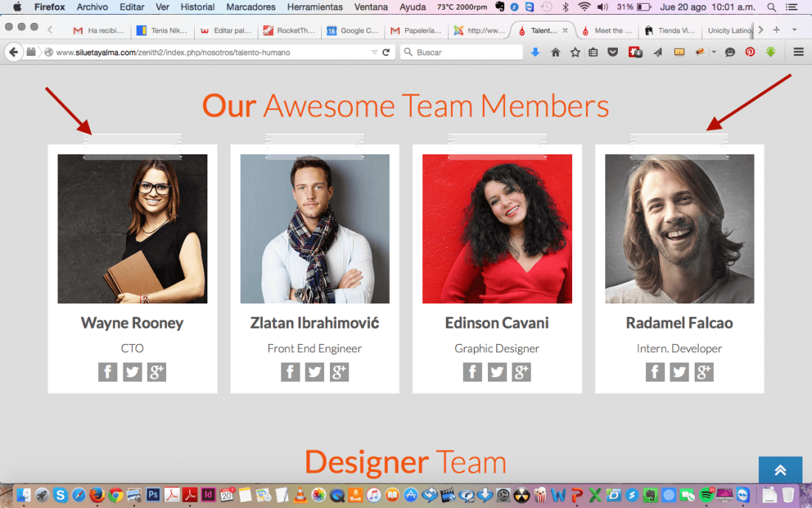This screenshot has width=812, height=508.
Task: Click the blue scroll-to-top button
Action: pos(780,470)
